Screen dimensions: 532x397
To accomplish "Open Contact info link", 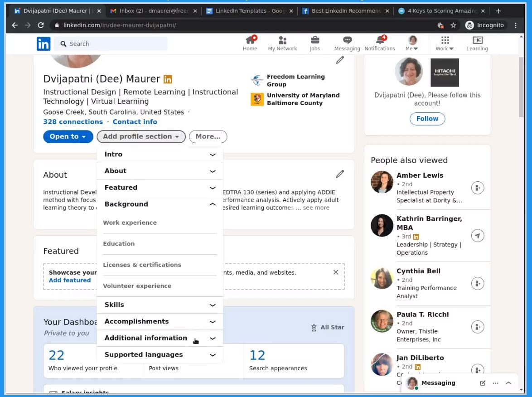I will (x=135, y=122).
